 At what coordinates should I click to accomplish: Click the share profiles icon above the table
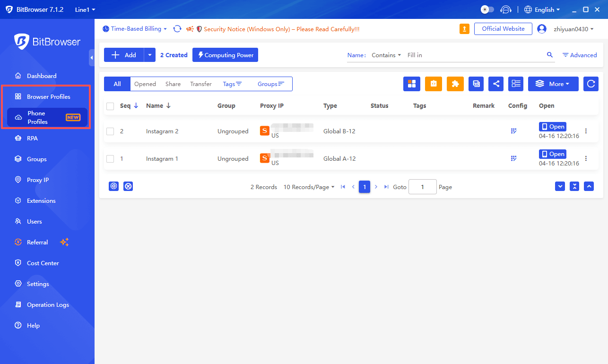tap(496, 84)
